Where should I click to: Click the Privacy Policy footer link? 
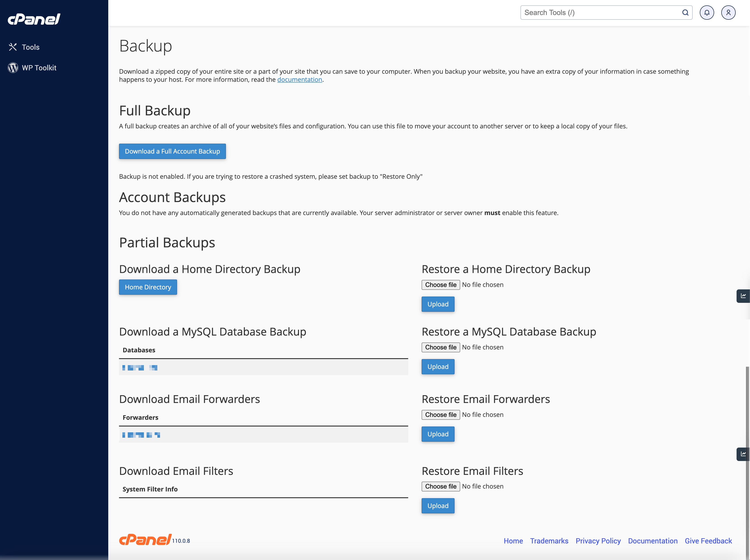[598, 541]
